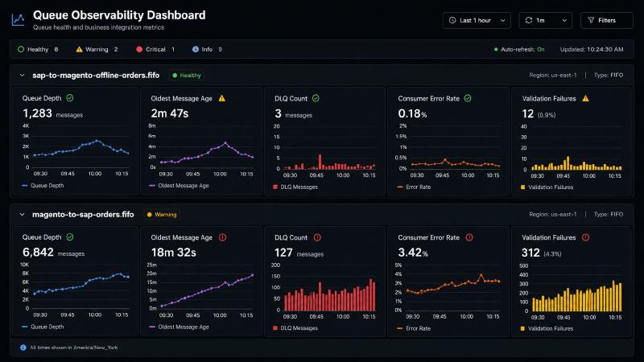The height and width of the screenshot is (362, 644).
Task: Click the dashboard chart logo icon
Action: 18,19
